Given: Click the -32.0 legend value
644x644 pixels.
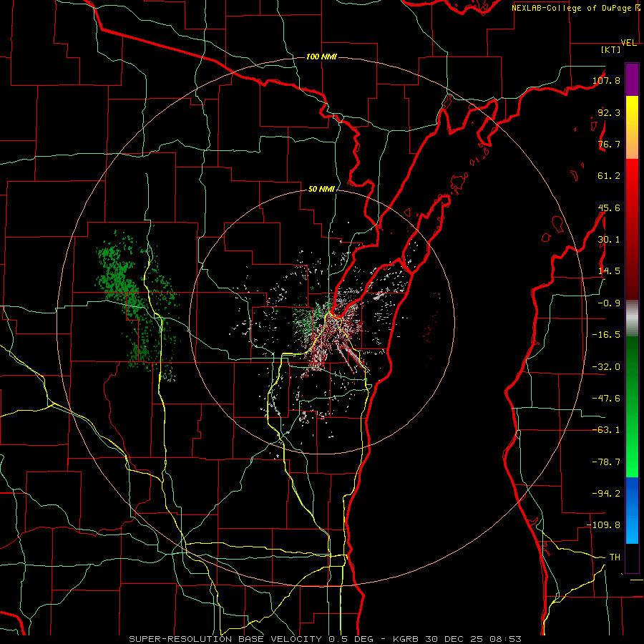Looking at the screenshot, I should 606,367.
